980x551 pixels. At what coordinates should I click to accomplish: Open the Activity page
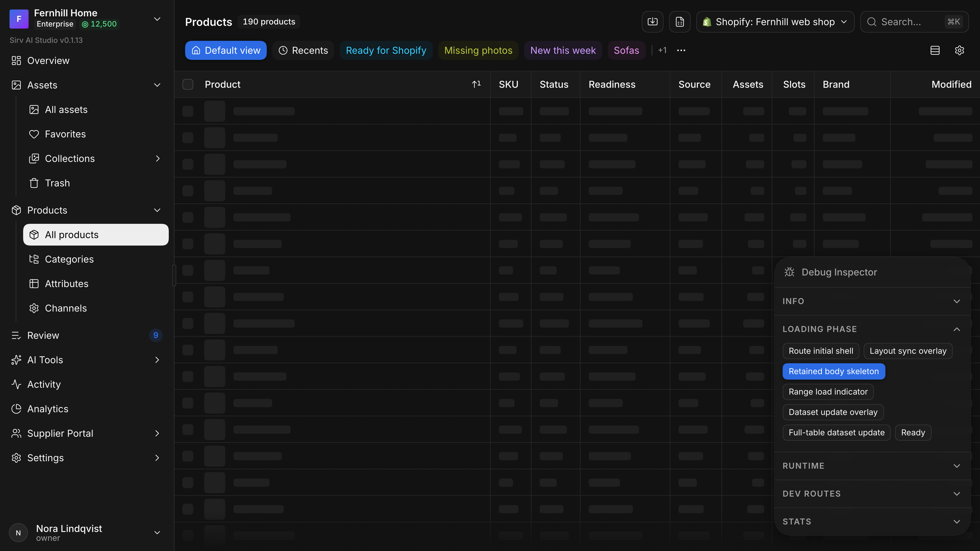[87, 384]
